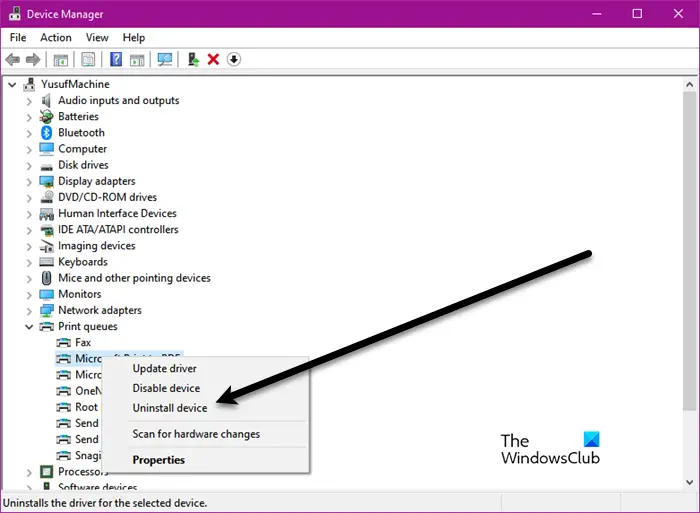Collapse the Print queues category
The width and height of the screenshot is (700, 513).
[29, 327]
